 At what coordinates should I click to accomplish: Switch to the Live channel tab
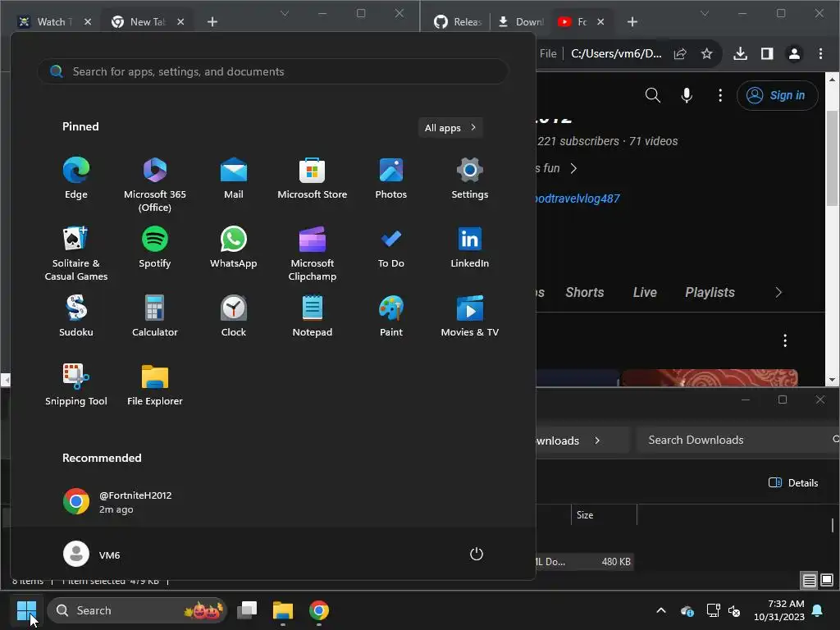[x=645, y=293]
